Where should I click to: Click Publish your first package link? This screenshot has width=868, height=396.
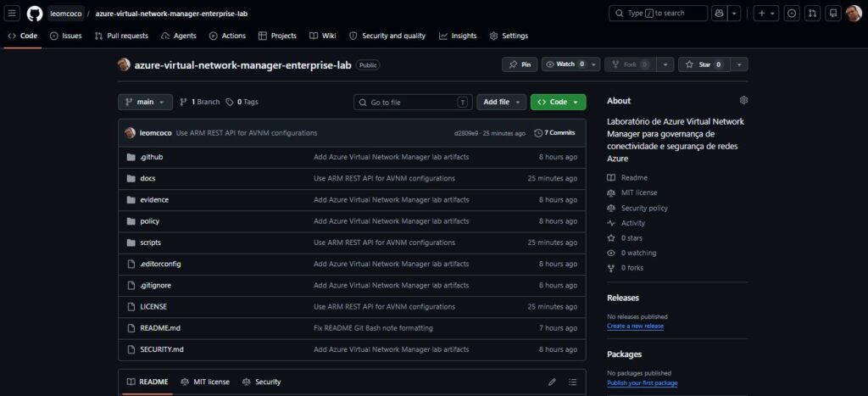click(643, 383)
